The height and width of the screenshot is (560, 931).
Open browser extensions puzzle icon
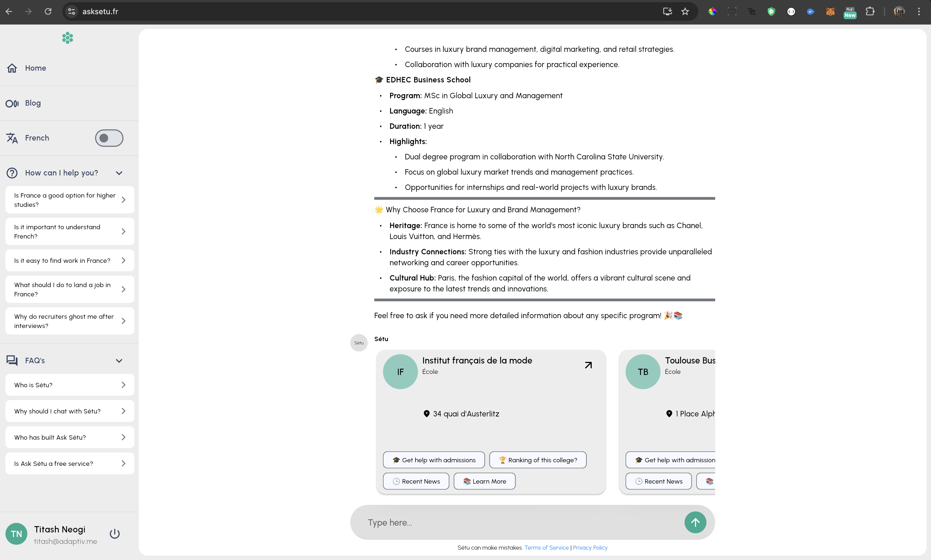pyautogui.click(x=870, y=11)
